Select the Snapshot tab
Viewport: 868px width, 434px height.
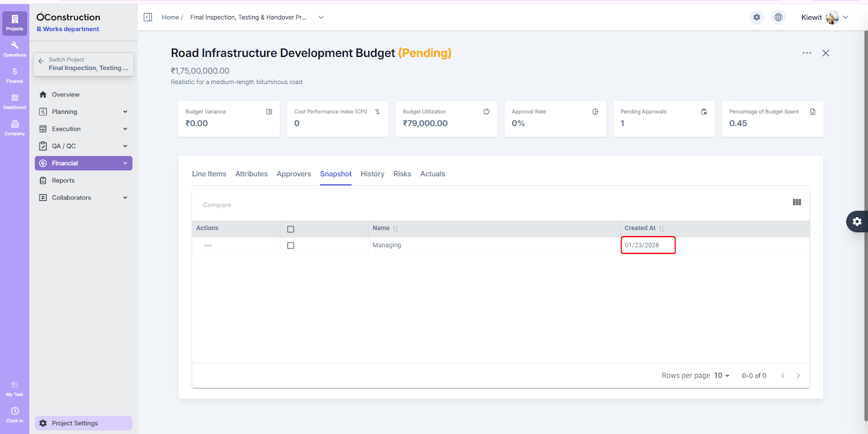[336, 174]
